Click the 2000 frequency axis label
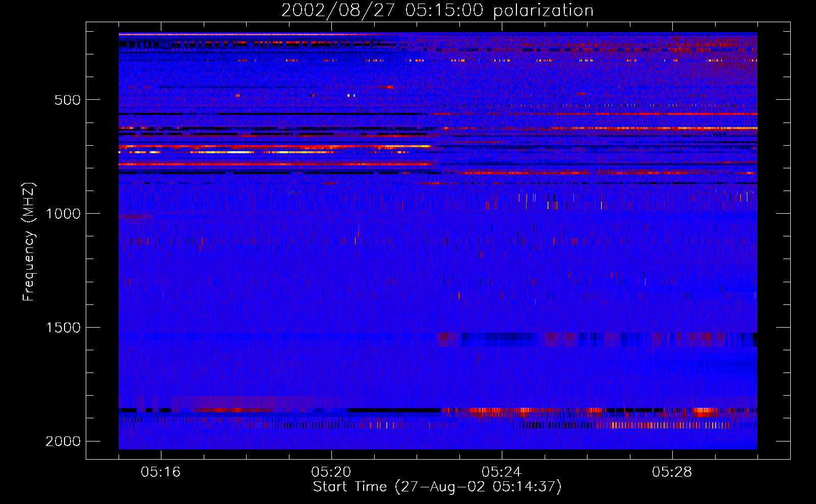 tap(63, 442)
